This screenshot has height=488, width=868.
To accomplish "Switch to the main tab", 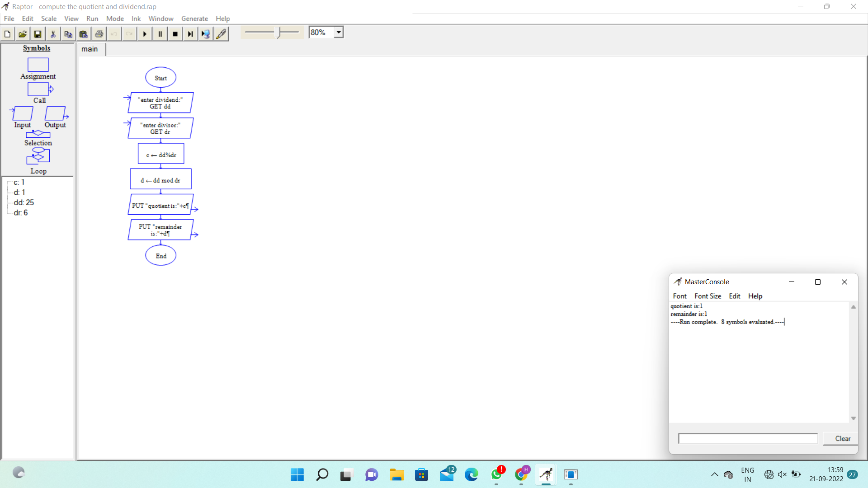I will pyautogui.click(x=90, y=49).
